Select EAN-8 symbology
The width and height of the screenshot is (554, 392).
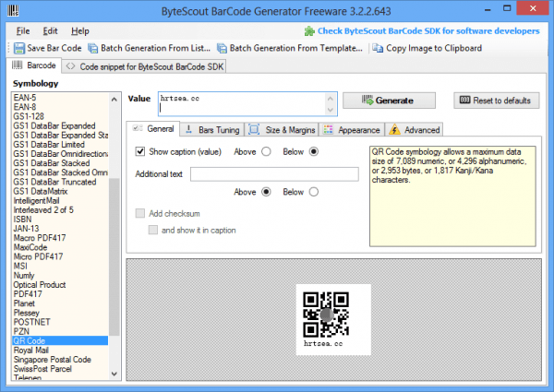tap(25, 107)
